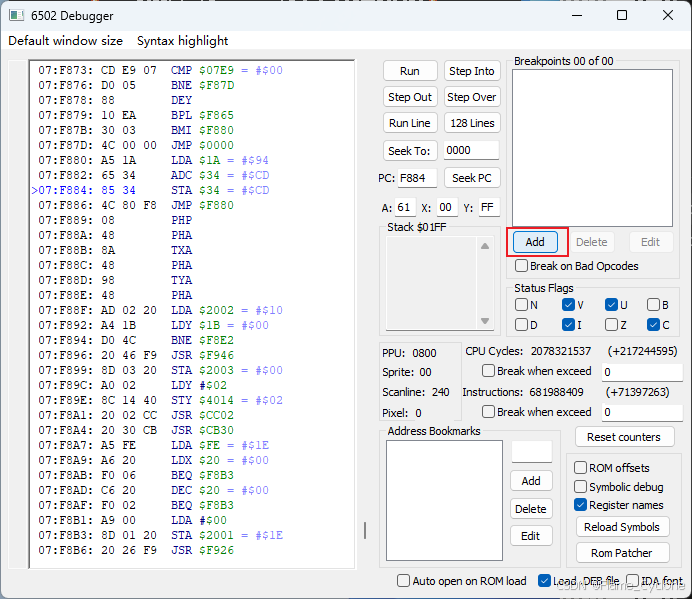
Task: Click the bookmark address input field
Action: (x=532, y=452)
